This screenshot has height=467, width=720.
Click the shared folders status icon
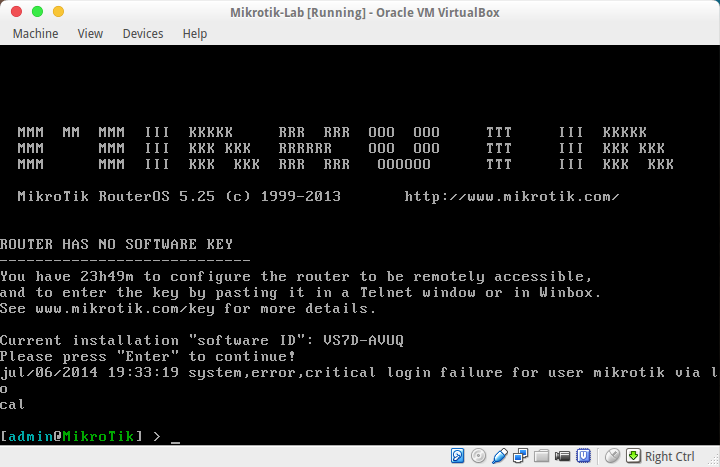[541, 456]
